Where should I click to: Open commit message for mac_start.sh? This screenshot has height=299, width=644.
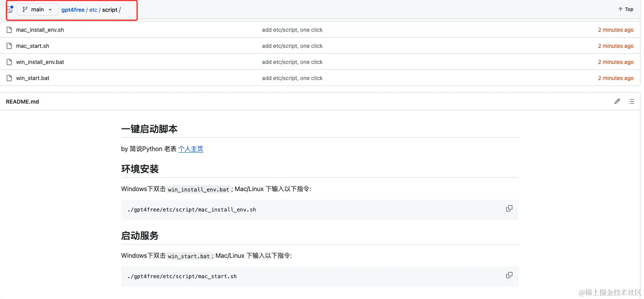pos(292,46)
